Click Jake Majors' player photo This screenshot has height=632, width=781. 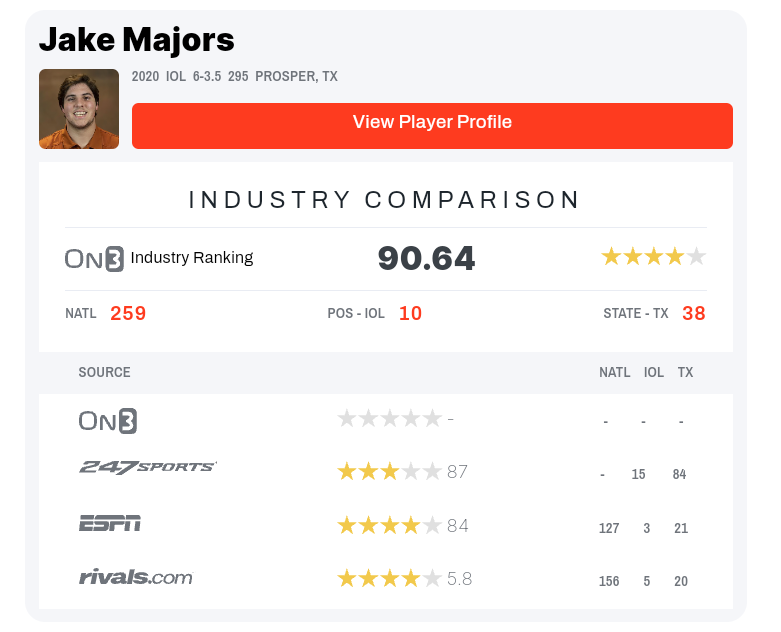(79, 109)
